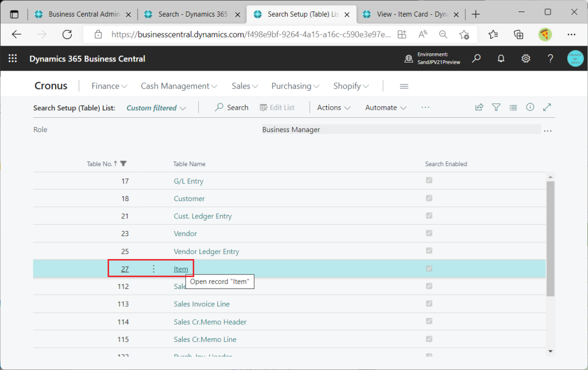Open the Tell Me search magnifier icon
Image resolution: width=588 pixels, height=370 pixels.
[x=476, y=59]
